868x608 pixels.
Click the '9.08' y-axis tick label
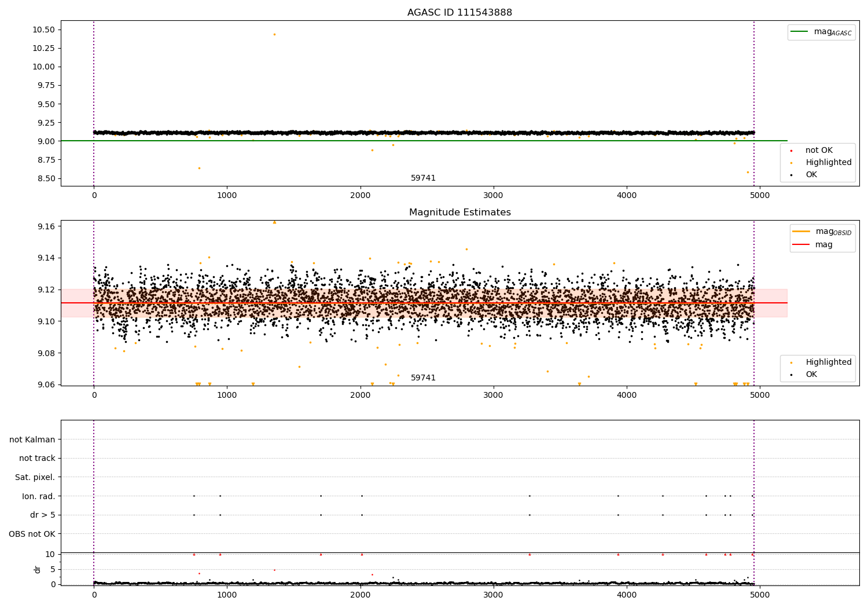[x=46, y=353]
